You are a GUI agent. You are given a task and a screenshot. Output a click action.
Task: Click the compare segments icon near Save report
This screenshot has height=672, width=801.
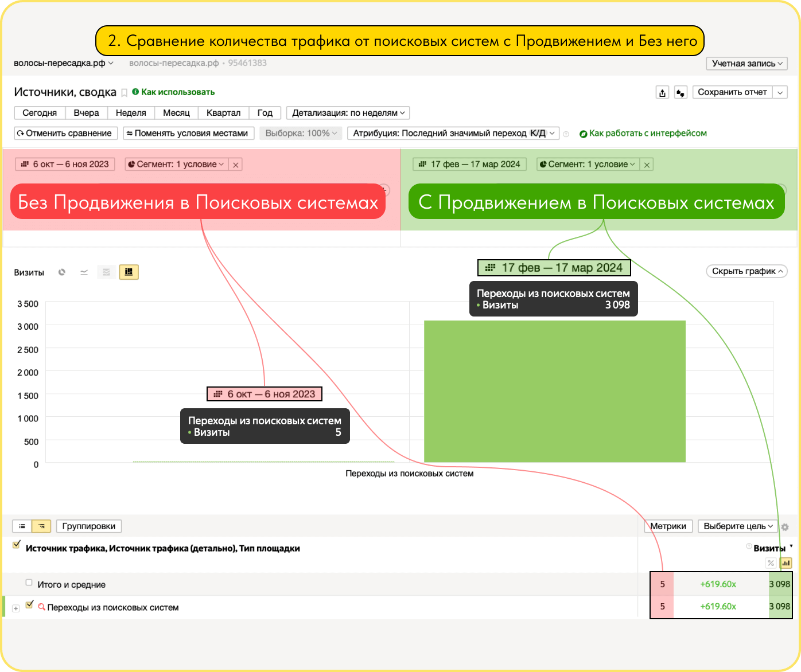point(681,92)
